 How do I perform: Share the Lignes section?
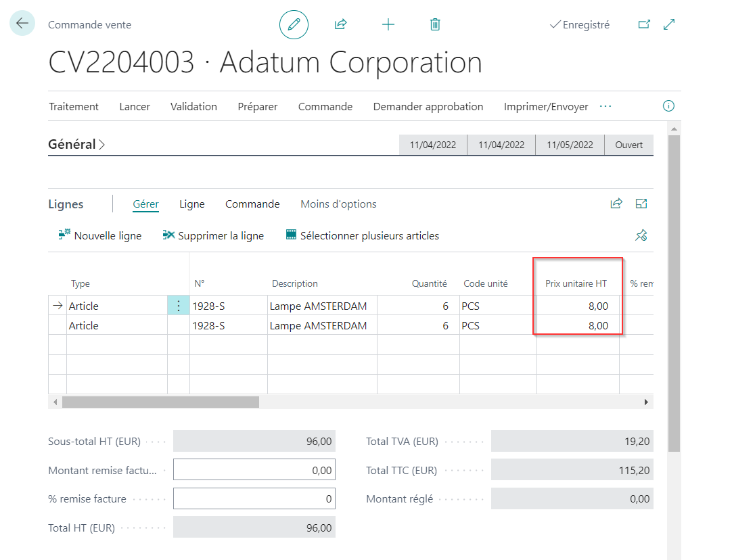point(617,204)
